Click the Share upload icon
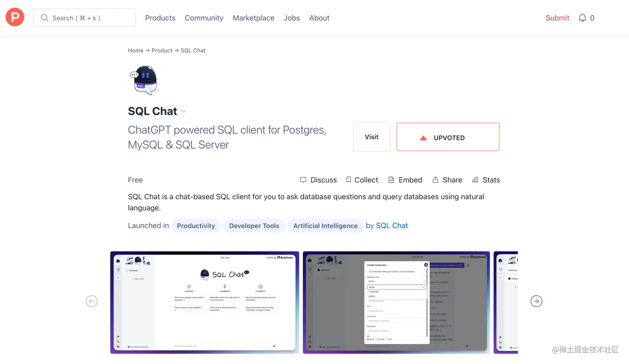This screenshot has width=629, height=364. point(435,180)
